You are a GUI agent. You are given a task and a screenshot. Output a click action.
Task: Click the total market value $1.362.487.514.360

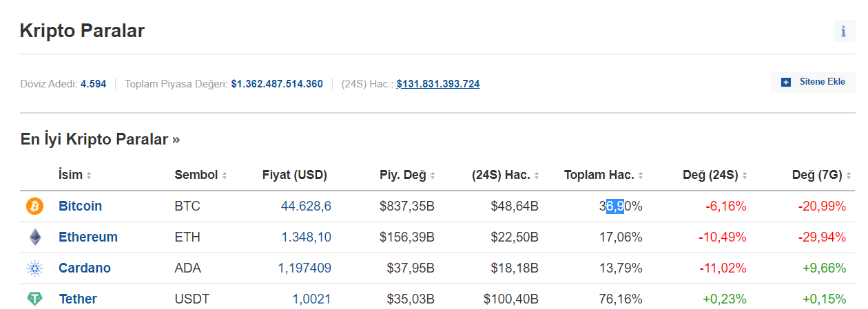[277, 84]
